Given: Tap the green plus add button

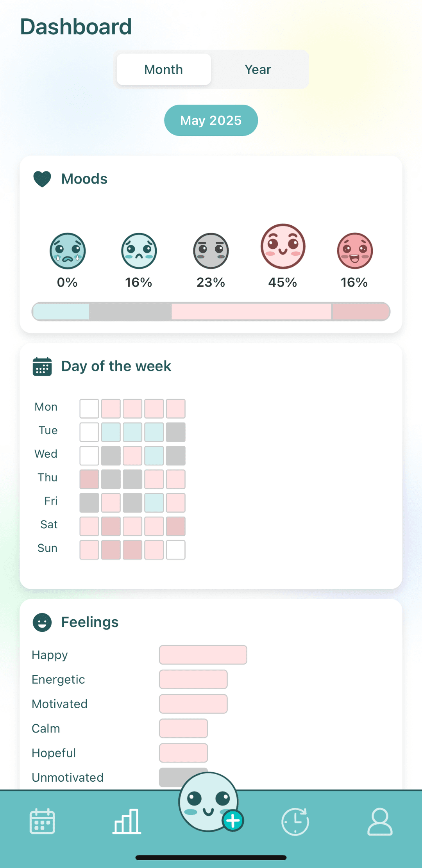Looking at the screenshot, I should (232, 821).
